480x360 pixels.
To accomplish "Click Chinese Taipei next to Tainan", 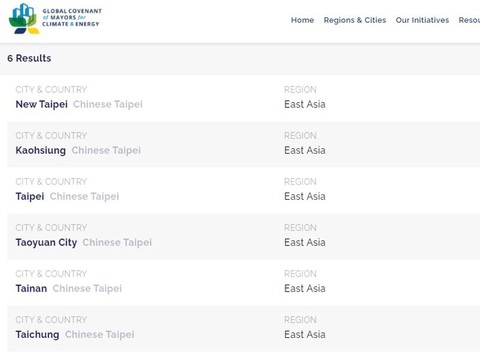I will point(87,288).
